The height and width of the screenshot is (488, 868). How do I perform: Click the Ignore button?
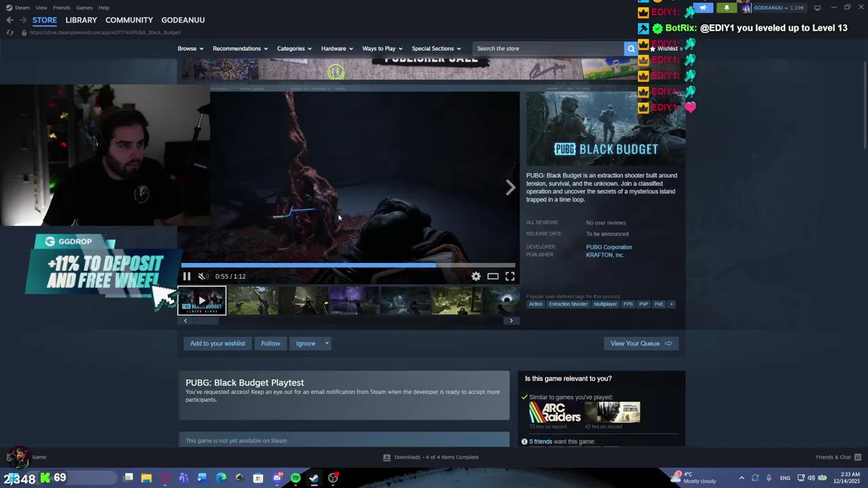(x=305, y=343)
